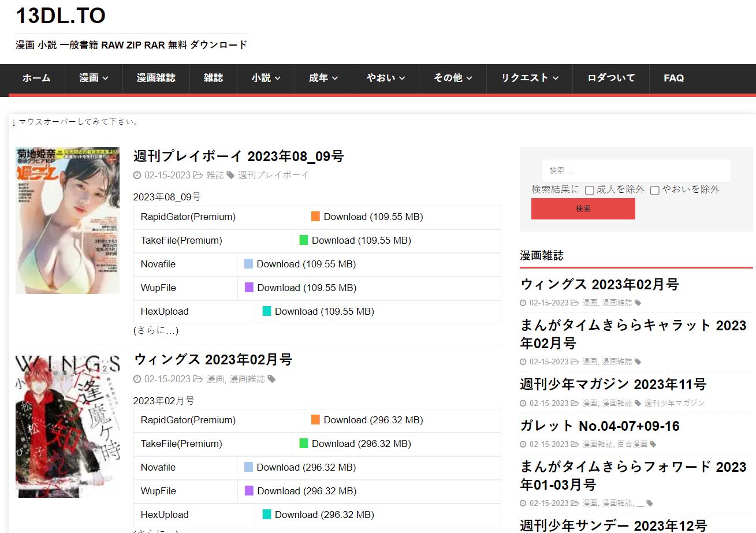Open the 漫画雑誌 menu item
Screen dimensions: 756x533
[156, 78]
